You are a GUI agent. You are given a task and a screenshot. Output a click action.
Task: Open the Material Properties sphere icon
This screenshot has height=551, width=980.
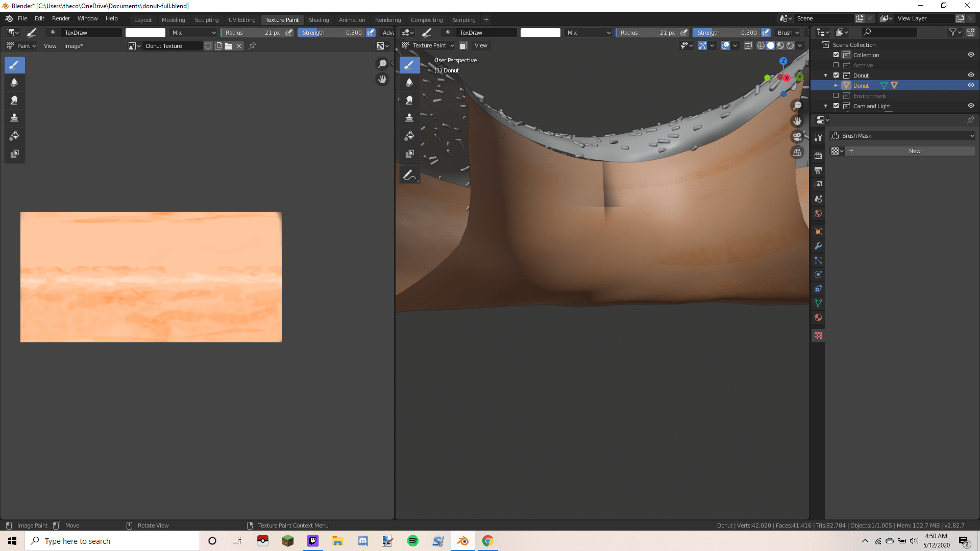[x=818, y=317]
